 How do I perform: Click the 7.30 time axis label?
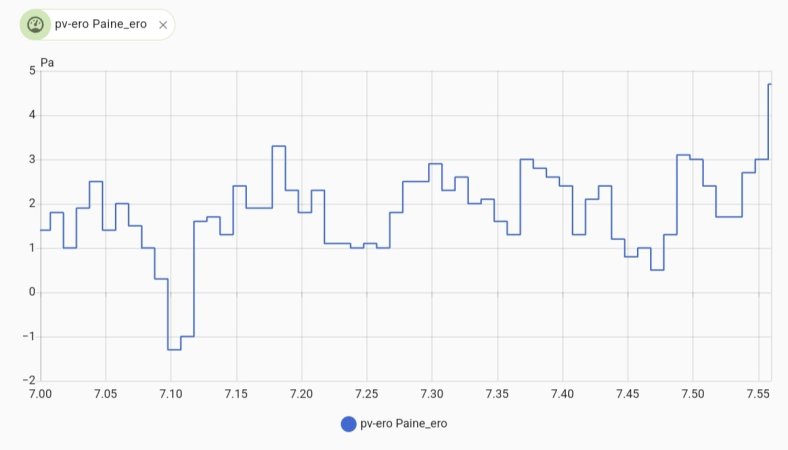pyautogui.click(x=432, y=394)
